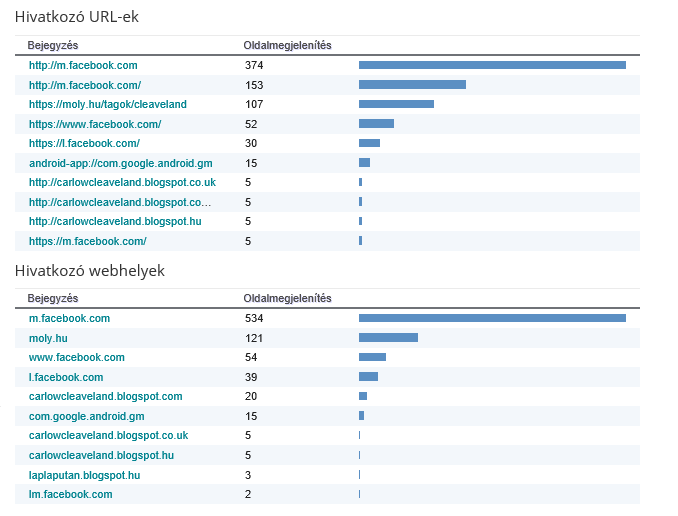Viewport: 678px width, 516px height.
Task: Click Oldalmegjelenítés header in Hivatkozó URL-ek table
Action: point(287,45)
